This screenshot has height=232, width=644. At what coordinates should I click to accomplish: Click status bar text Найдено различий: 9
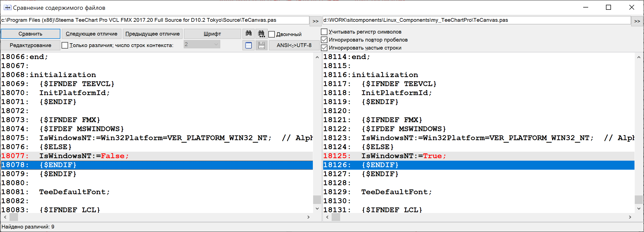(28, 227)
